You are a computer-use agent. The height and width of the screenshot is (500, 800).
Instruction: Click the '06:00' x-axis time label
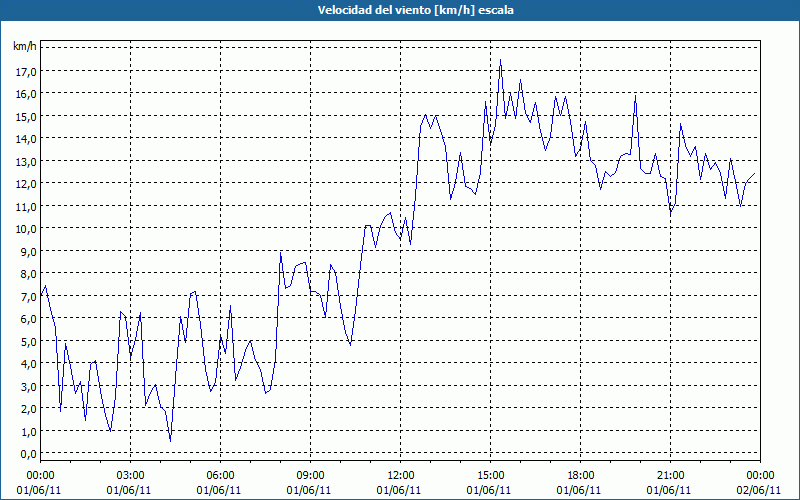(220, 476)
